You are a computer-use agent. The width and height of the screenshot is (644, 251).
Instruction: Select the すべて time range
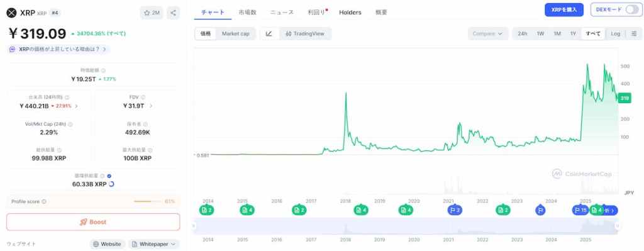pos(593,34)
